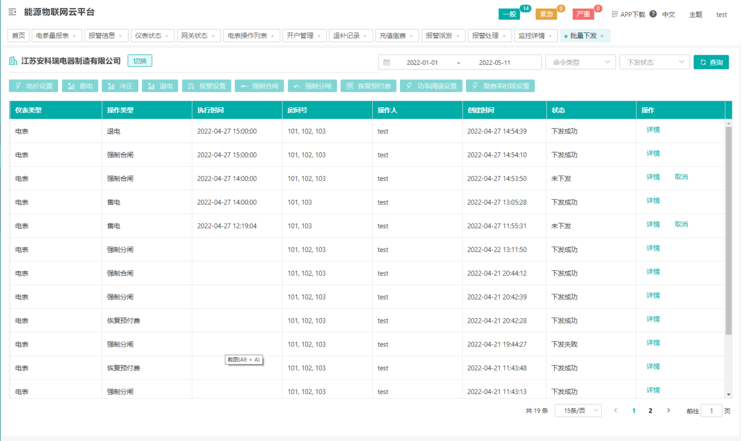Close the 报警信息 tab
The height and width of the screenshot is (441, 742).
click(120, 36)
